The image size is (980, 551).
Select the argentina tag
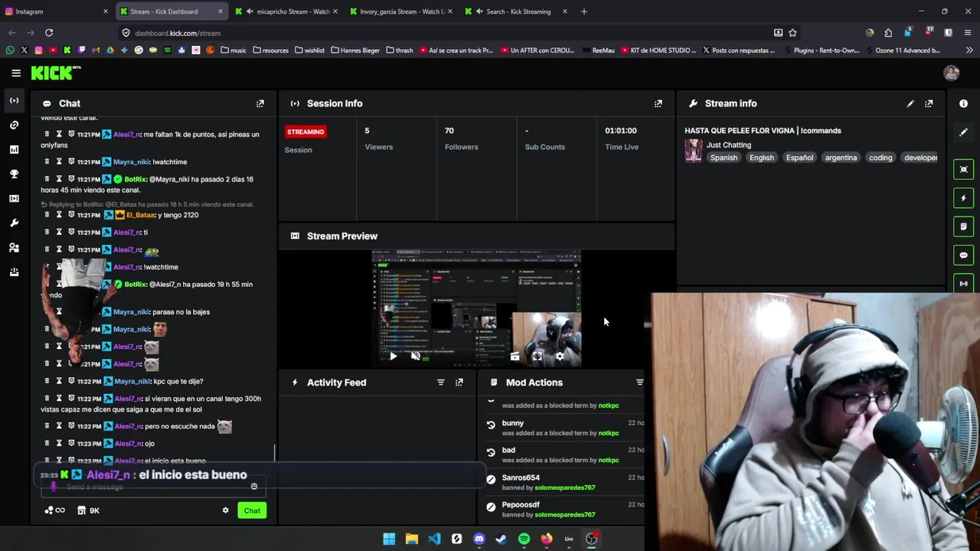[x=841, y=158]
